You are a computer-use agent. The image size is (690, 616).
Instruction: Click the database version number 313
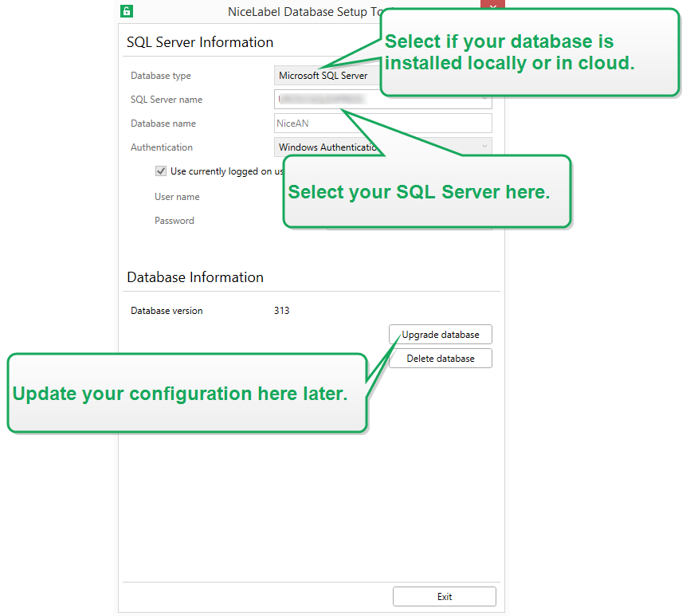coord(282,311)
